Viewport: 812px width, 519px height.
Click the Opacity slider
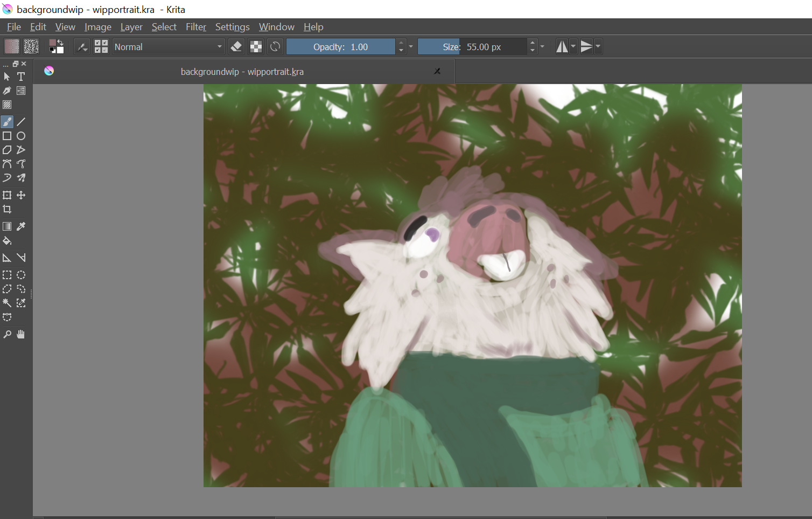pos(340,47)
